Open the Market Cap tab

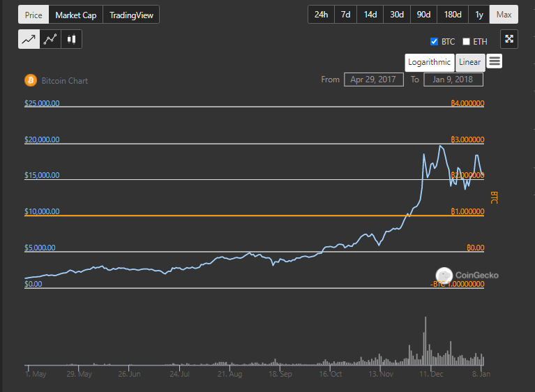tap(76, 15)
